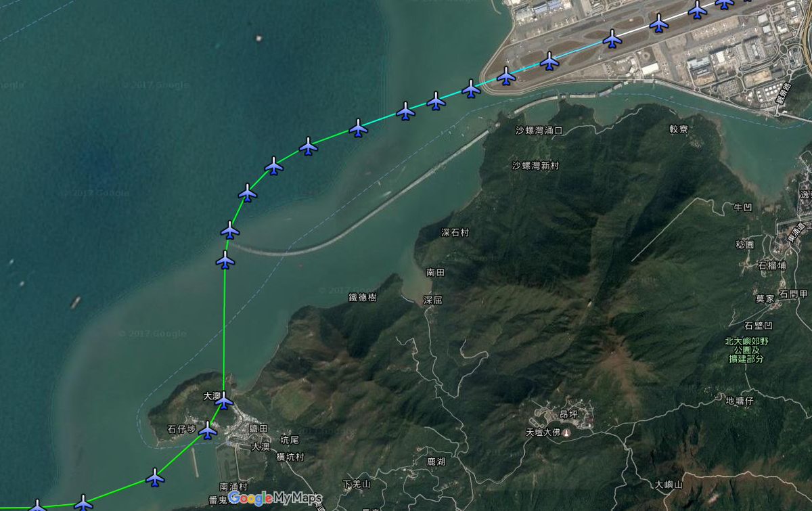Open the Google My Maps logo link
The width and height of the screenshot is (812, 511).
[275, 498]
